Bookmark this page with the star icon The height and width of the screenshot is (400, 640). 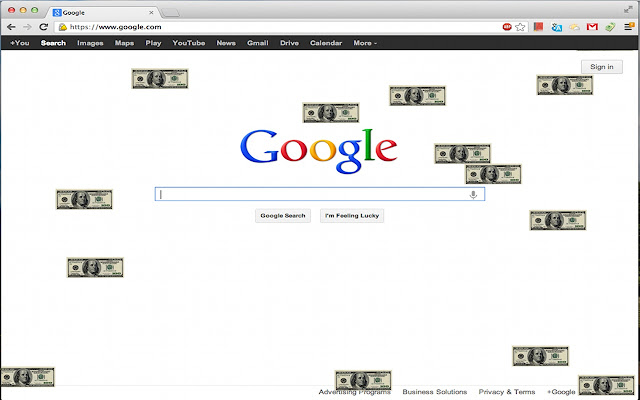(520, 27)
